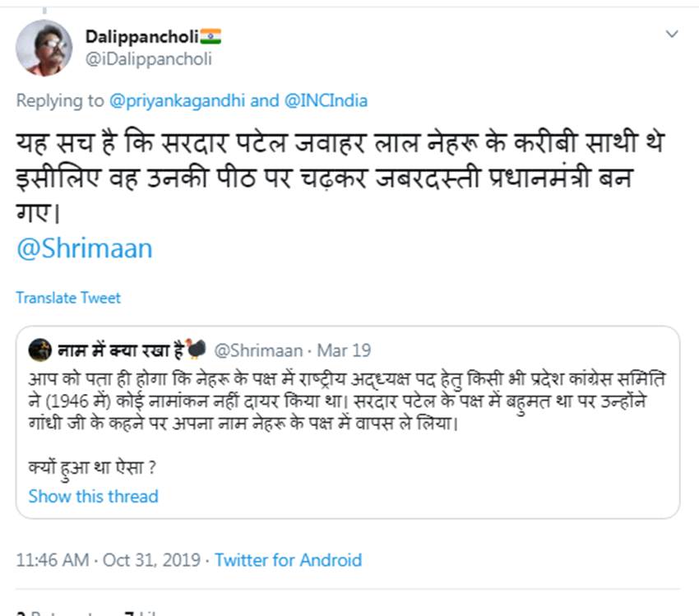Click the quoted line क्यों हुआ था ऐसा ?

click(92, 469)
